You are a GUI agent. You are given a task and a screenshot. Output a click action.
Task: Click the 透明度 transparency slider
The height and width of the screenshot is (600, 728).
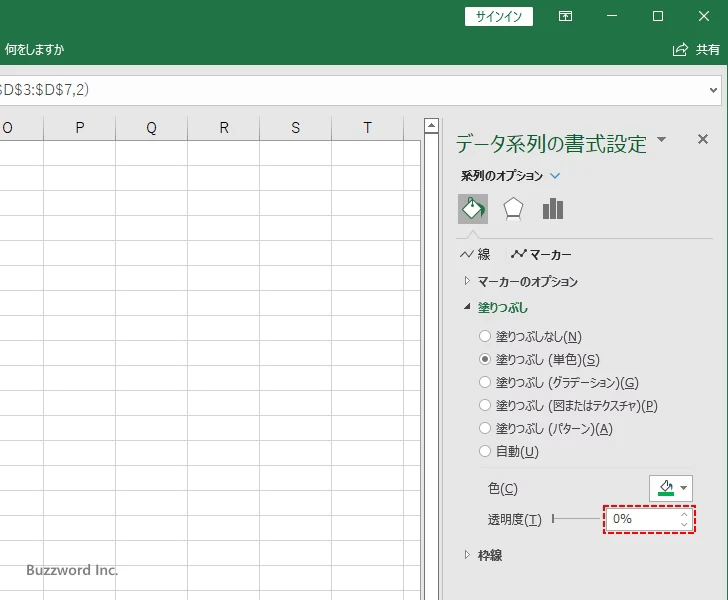coord(576,519)
